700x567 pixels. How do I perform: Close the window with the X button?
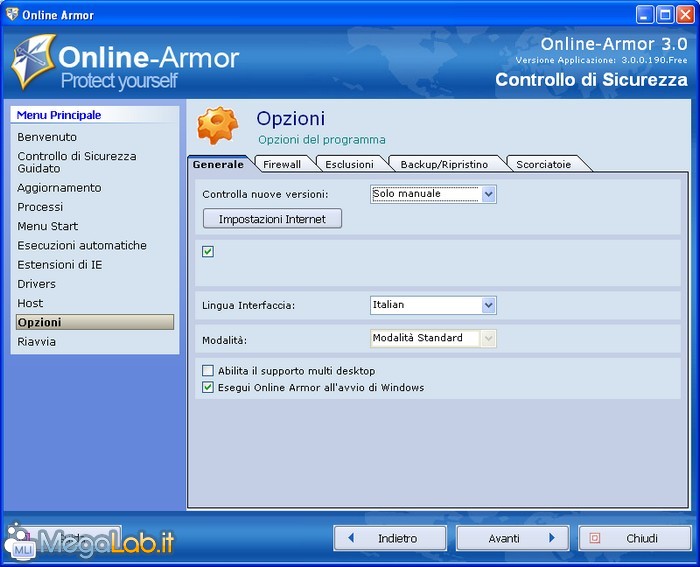685,15
